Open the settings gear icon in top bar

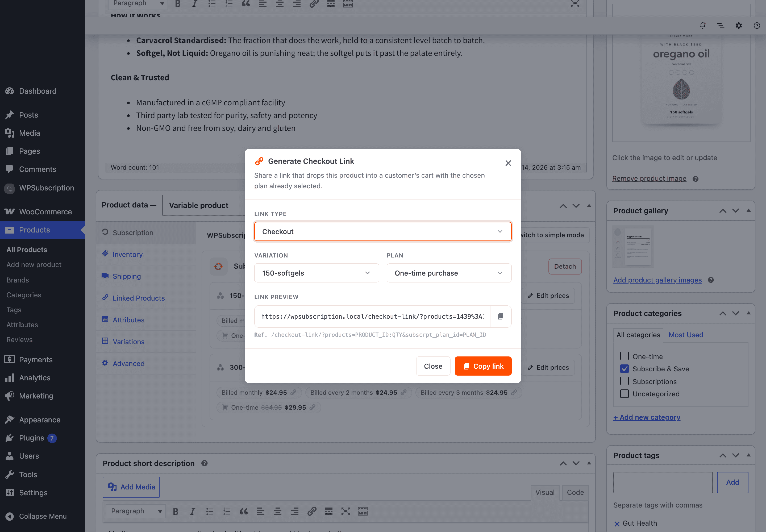[739, 25]
